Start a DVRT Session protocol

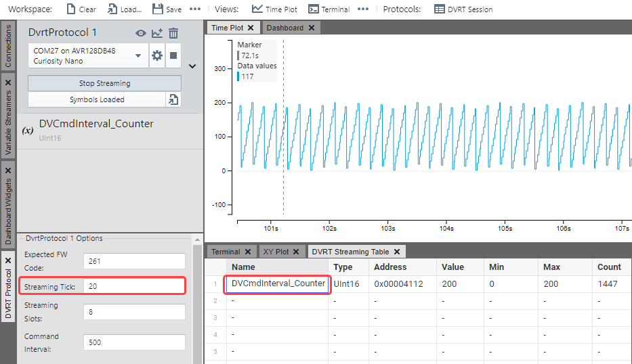tap(440, 9)
